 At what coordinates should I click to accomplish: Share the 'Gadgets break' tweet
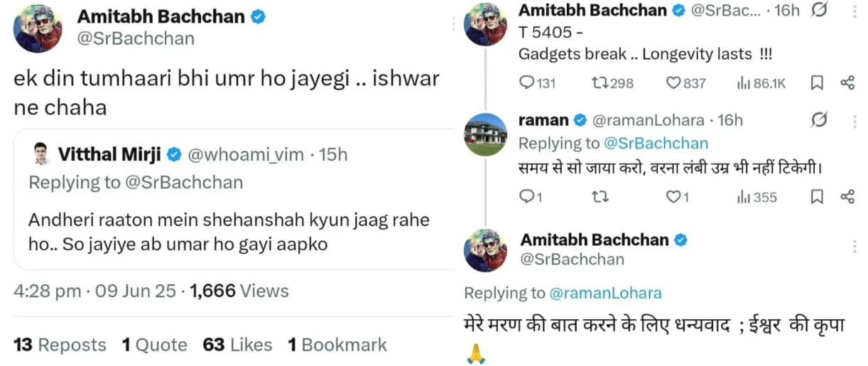847,83
